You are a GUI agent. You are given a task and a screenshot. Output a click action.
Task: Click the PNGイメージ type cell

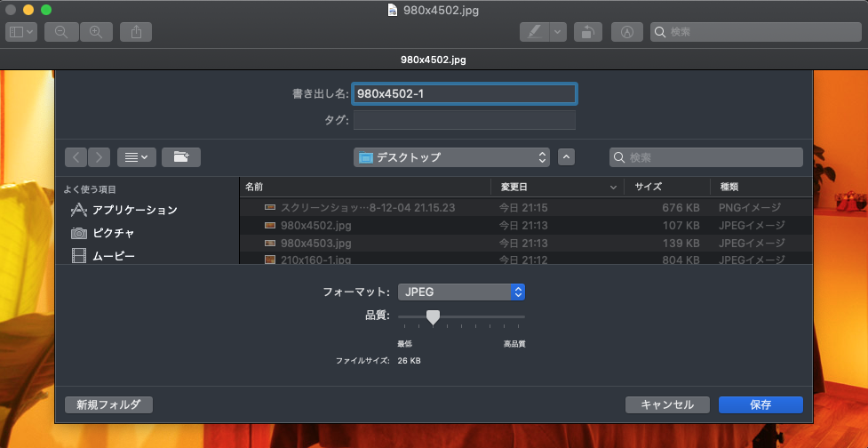point(750,208)
